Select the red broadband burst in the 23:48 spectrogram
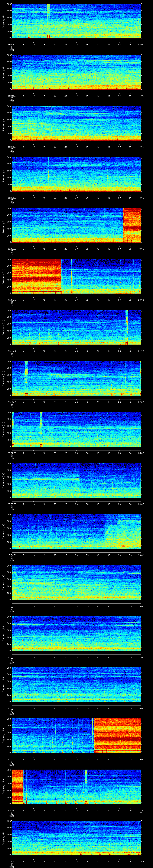This screenshot has width=153, height=868. pos(132,225)
